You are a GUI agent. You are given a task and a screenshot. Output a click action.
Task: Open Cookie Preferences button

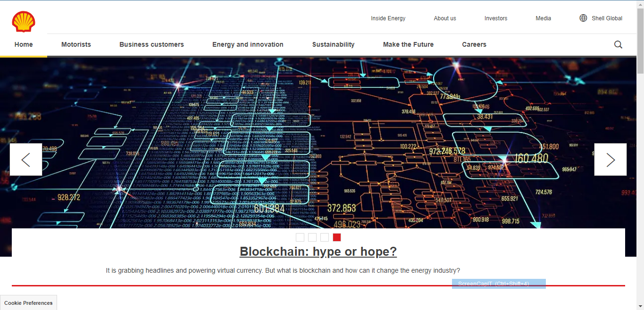(x=28, y=303)
